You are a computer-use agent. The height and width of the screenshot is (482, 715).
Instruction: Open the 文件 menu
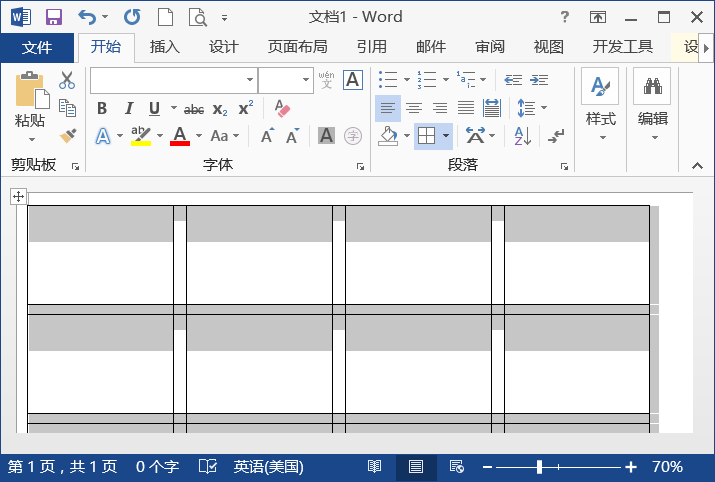[37, 47]
